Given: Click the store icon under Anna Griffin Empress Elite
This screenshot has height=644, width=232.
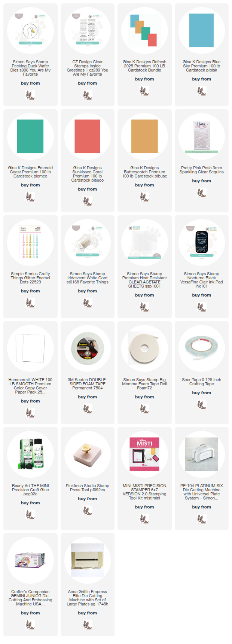Looking at the screenshot, I should (88, 625).
